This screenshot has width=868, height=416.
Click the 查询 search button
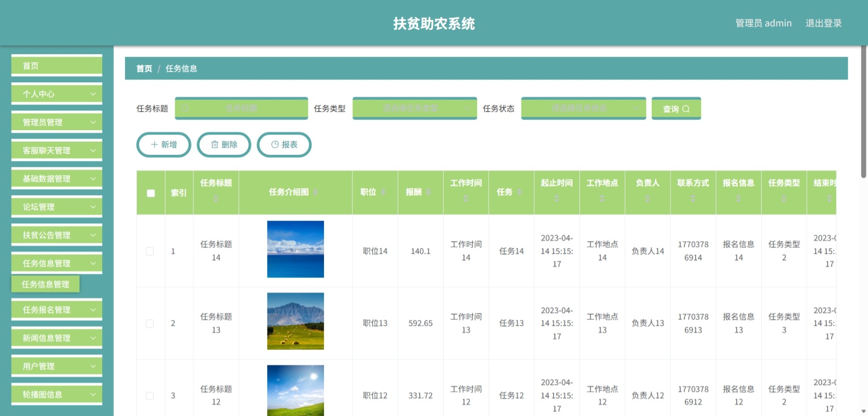coord(676,108)
